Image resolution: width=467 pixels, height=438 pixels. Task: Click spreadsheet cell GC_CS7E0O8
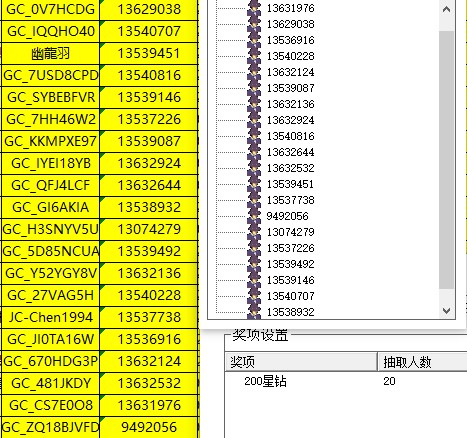tap(50, 405)
